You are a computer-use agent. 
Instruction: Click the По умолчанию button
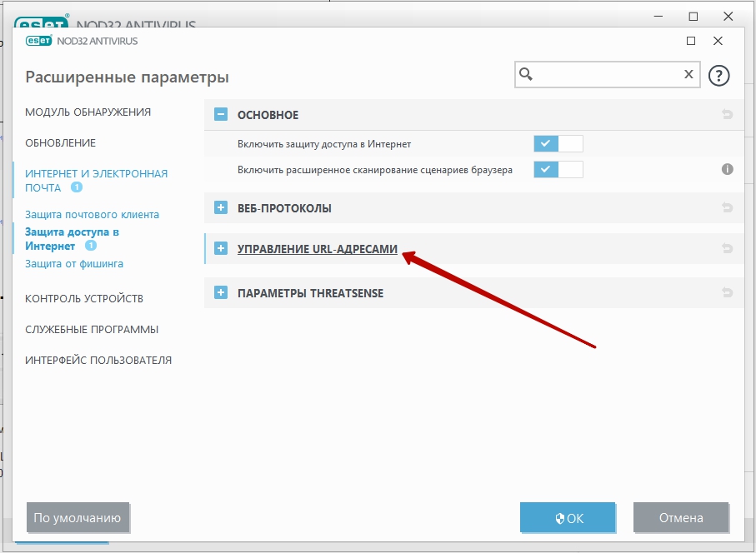point(78,517)
